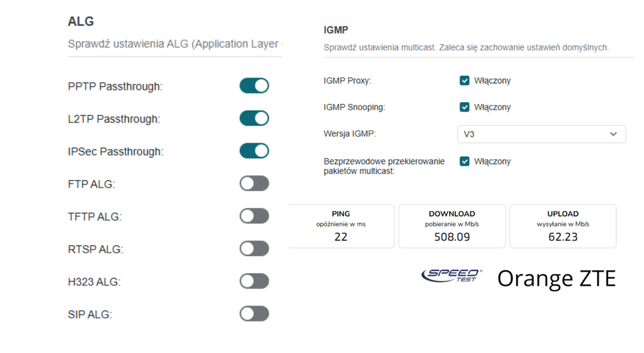The width and height of the screenshot is (644, 353).
Task: Click the ALG section heading
Action: [81, 21]
